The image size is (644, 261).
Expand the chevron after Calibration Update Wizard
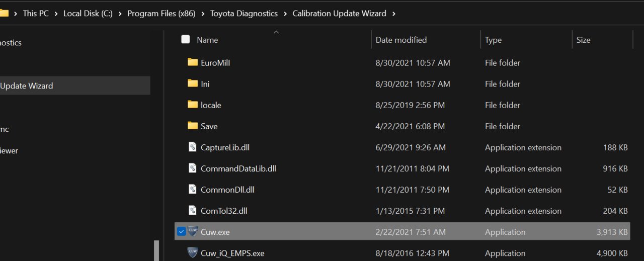(x=394, y=14)
